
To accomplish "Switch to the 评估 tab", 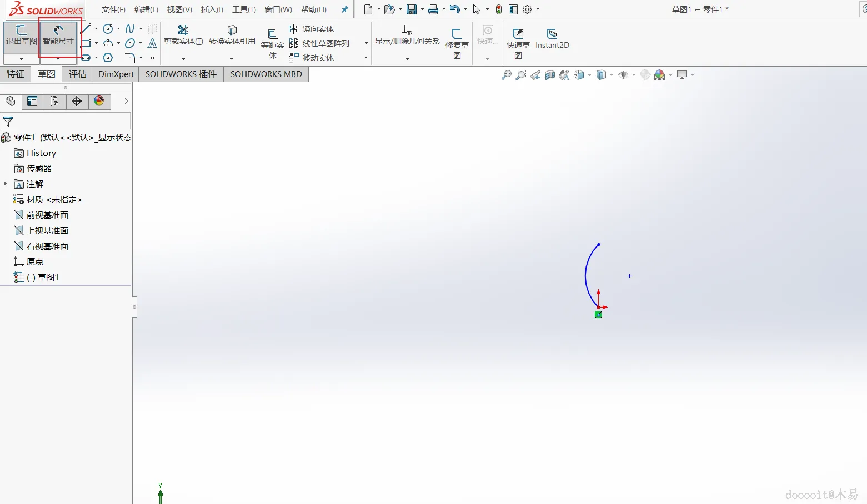I will (78, 74).
